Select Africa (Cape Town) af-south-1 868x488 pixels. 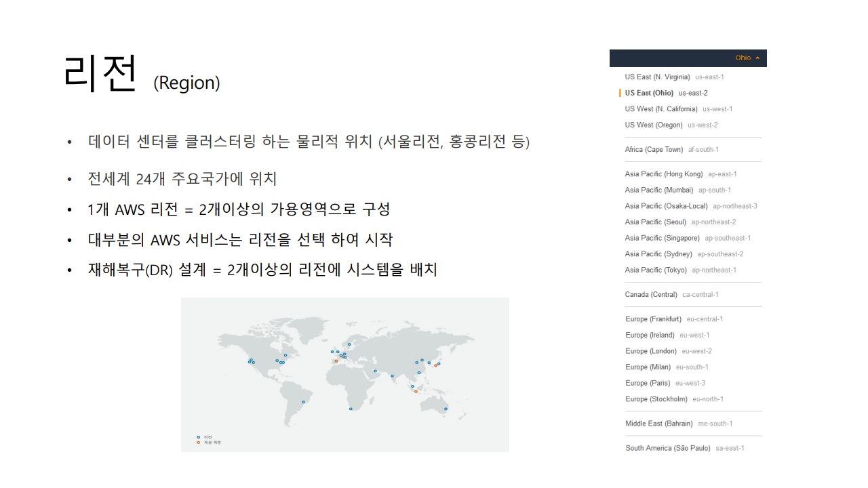[672, 149]
